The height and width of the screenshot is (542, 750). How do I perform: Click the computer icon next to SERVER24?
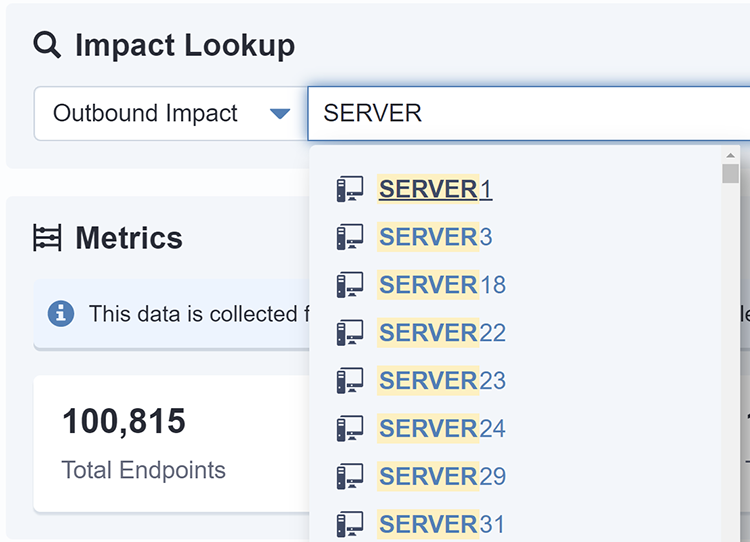[x=350, y=428]
